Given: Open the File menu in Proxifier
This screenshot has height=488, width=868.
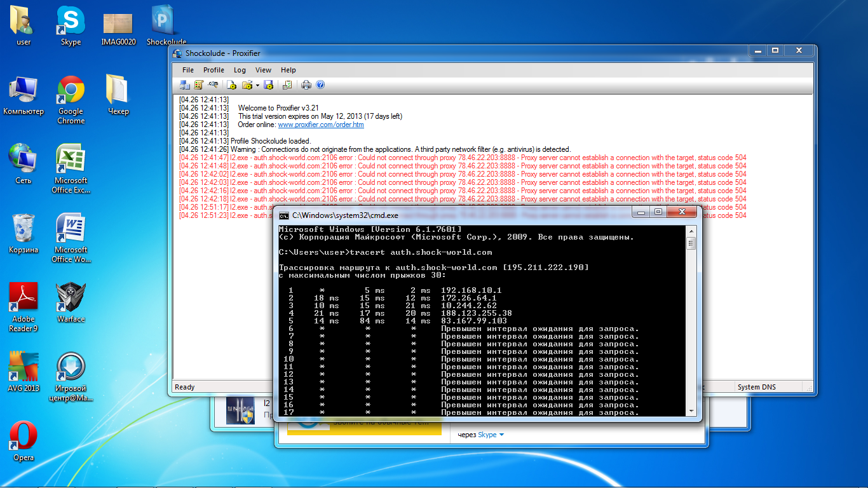Looking at the screenshot, I should coord(188,70).
